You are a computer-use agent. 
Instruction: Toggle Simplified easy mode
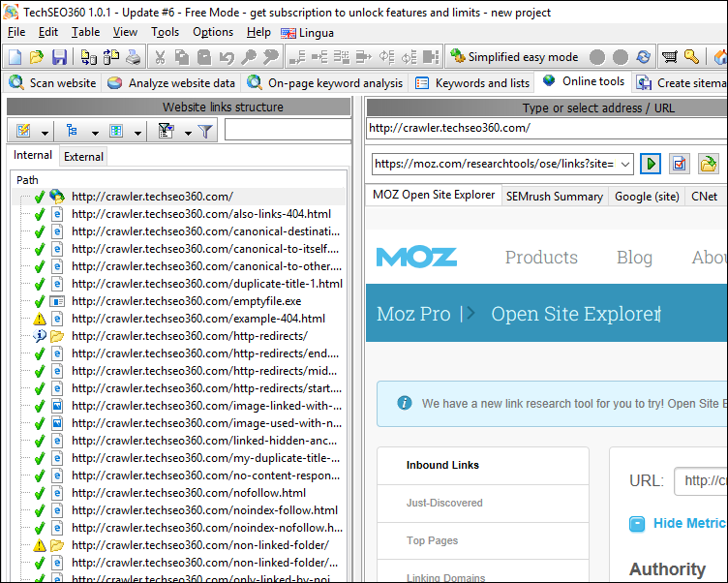[x=514, y=57]
